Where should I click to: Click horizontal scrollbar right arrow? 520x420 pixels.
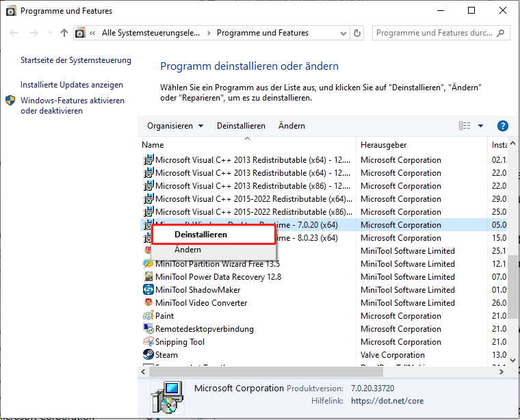[x=501, y=372]
